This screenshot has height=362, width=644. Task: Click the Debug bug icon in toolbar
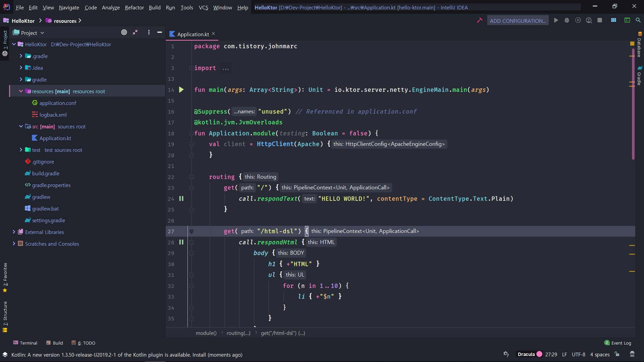point(567,20)
